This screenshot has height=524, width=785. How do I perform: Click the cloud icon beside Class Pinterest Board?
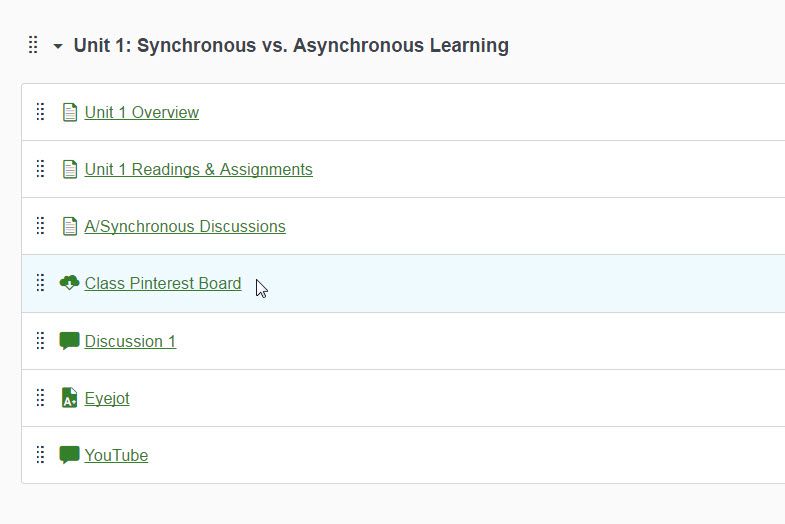tap(69, 283)
